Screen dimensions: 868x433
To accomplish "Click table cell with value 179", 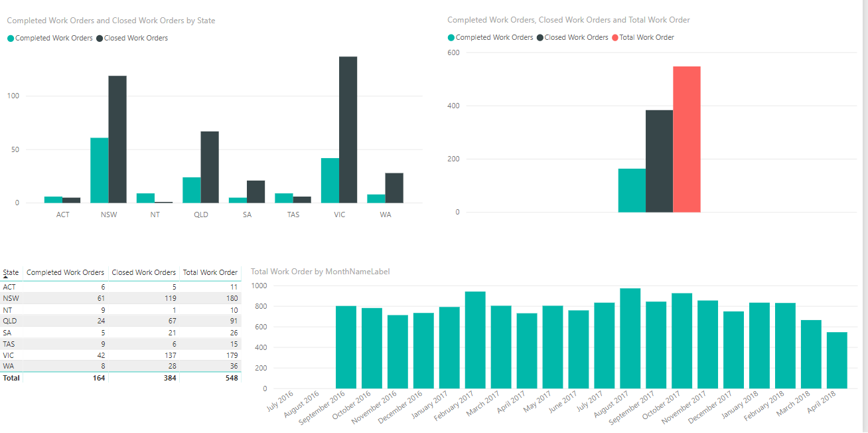I will pyautogui.click(x=231, y=355).
